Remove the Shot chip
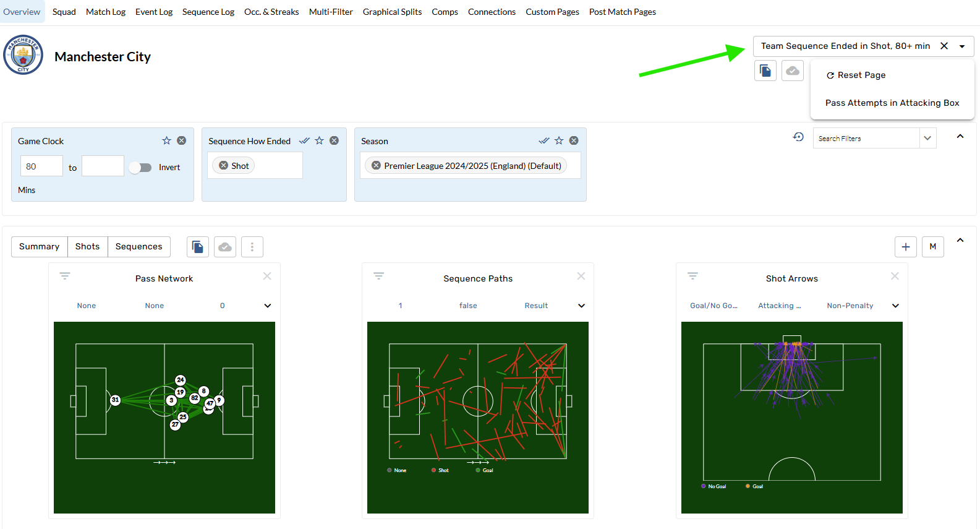Image resolution: width=980 pixels, height=529 pixels. (224, 165)
